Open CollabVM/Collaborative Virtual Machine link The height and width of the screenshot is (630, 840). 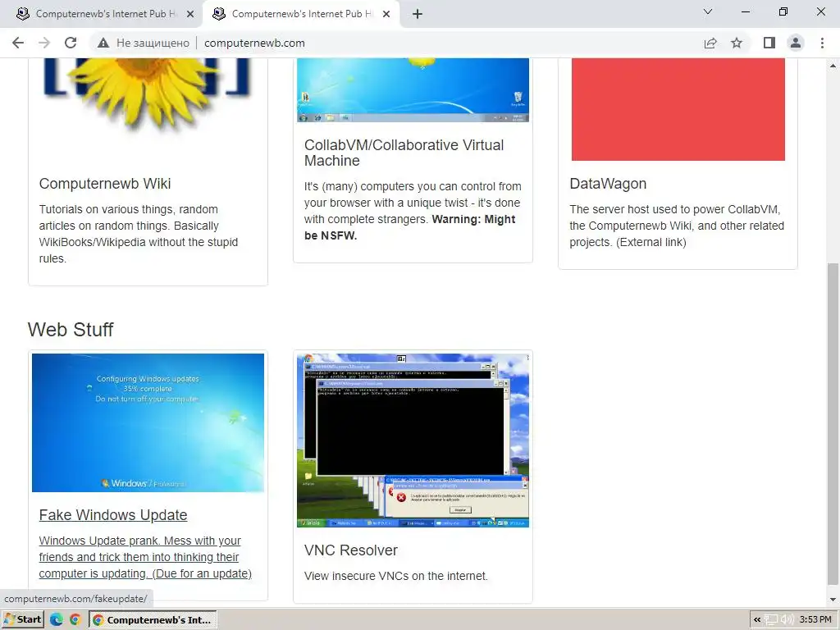[404, 153]
